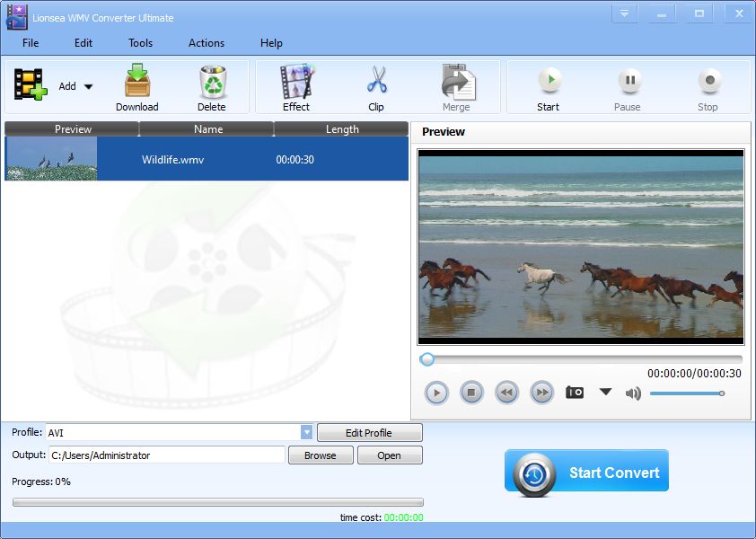Click the Progress: 0% label
This screenshot has width=756, height=539.
click(41, 482)
